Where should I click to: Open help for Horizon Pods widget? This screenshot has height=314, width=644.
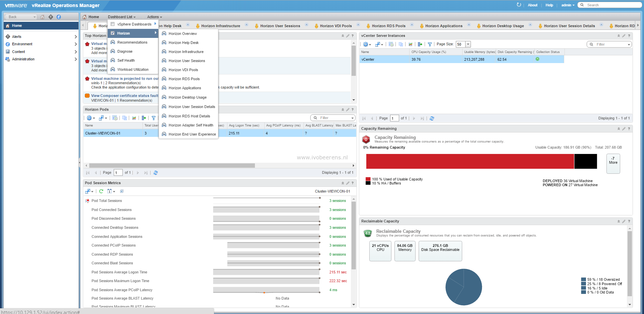tap(353, 109)
